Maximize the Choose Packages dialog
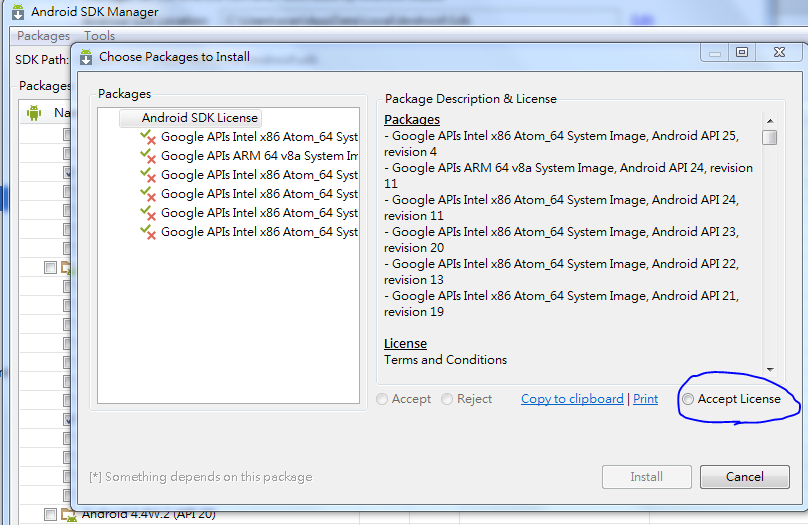The image size is (808, 525). tap(742, 52)
